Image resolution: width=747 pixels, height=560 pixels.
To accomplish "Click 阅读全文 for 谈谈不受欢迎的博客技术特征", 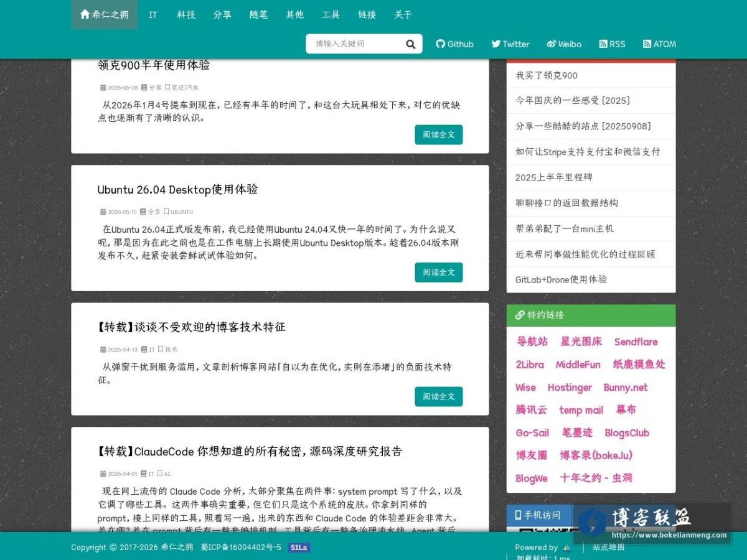I will pyautogui.click(x=439, y=396).
